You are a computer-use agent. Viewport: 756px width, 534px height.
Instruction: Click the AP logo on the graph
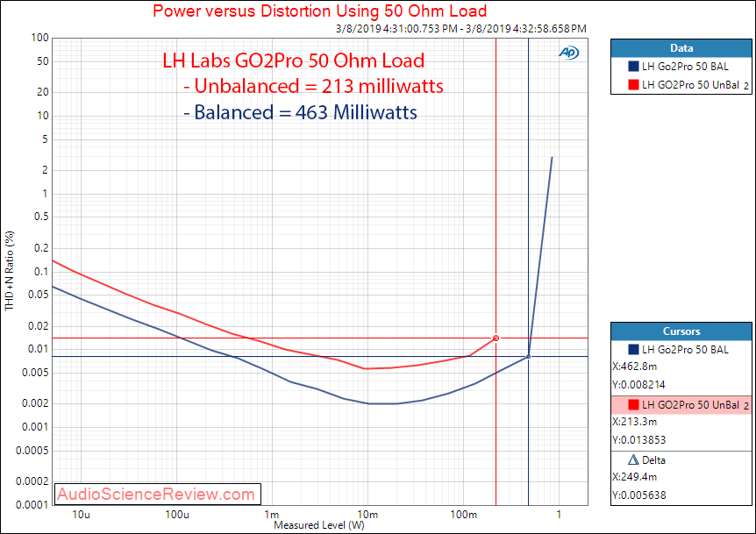569,53
